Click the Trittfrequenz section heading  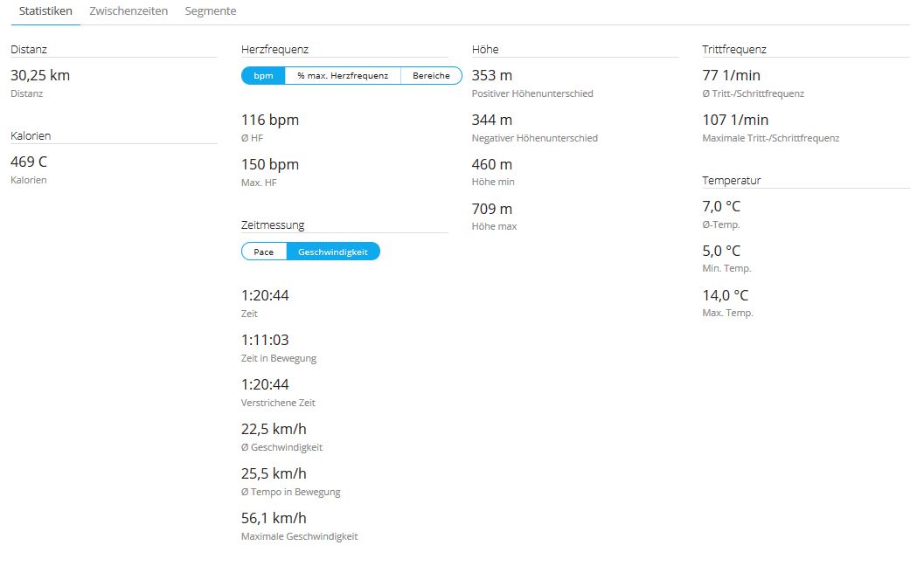pos(734,50)
